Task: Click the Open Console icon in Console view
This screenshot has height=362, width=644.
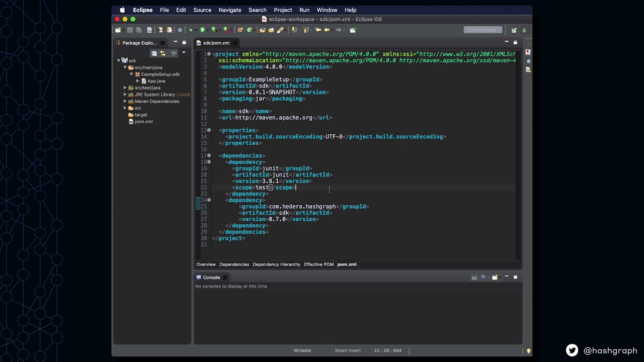Action: (495, 277)
